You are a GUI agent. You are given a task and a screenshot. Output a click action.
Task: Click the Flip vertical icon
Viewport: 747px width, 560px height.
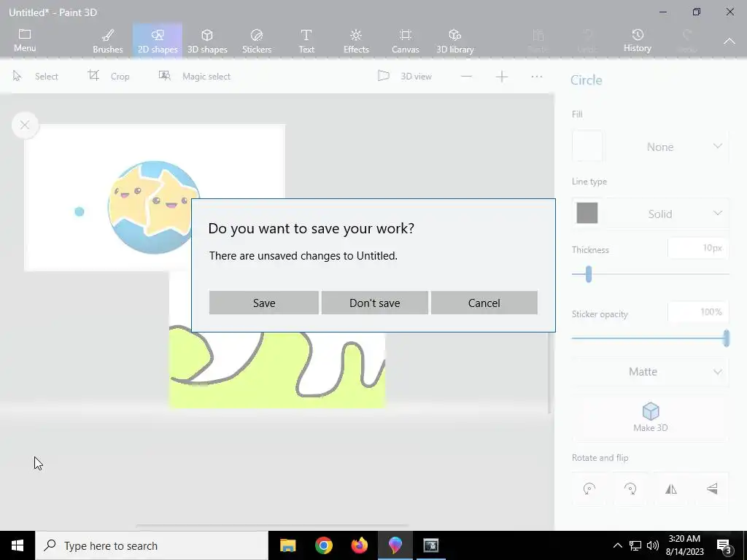(712, 489)
